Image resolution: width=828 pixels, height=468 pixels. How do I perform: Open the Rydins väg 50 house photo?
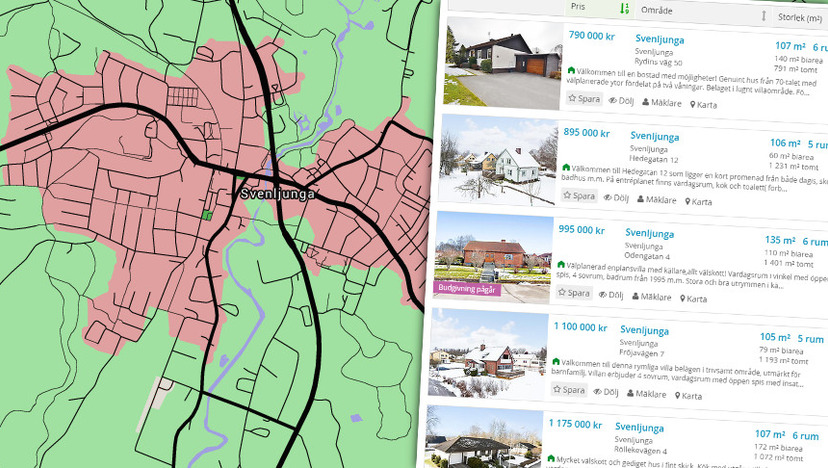(x=503, y=63)
